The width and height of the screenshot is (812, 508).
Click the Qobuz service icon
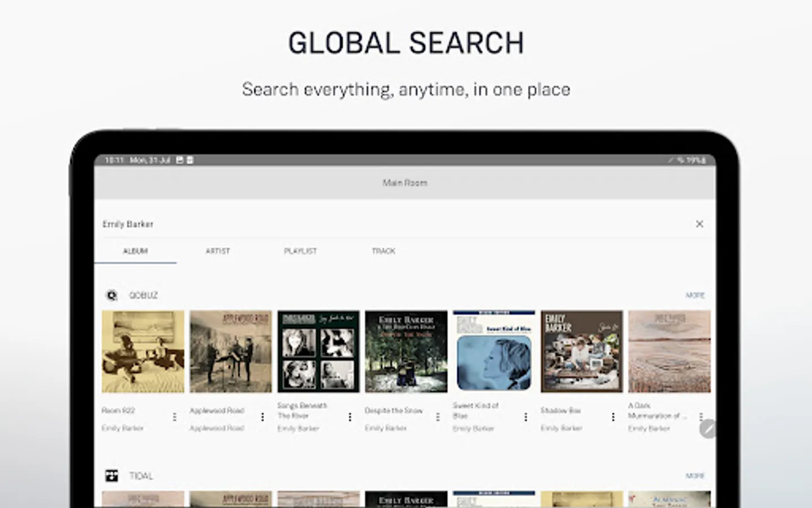click(x=112, y=295)
